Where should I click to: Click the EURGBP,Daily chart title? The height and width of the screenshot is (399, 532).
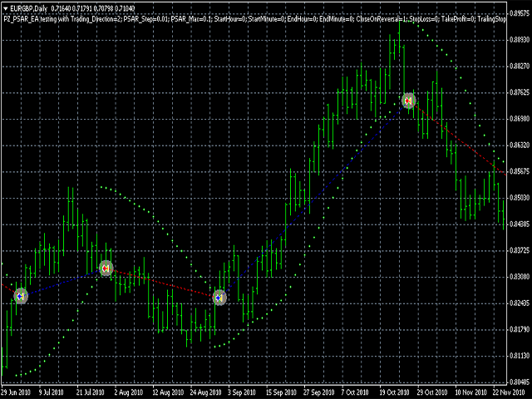click(x=29, y=8)
